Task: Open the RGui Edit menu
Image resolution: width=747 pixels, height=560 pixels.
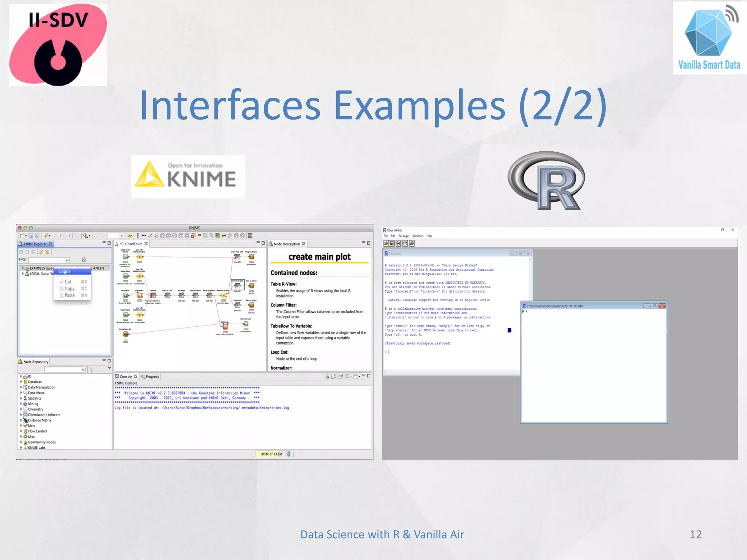Action: click(x=393, y=236)
